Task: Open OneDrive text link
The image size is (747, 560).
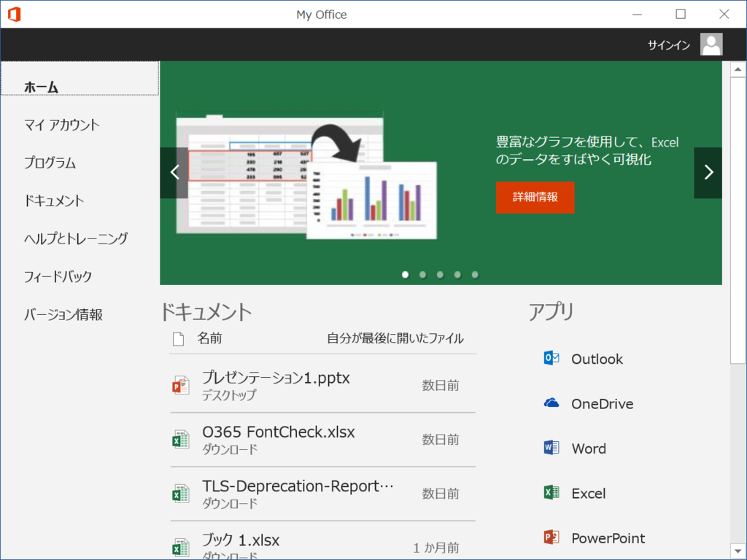Action: [x=602, y=404]
